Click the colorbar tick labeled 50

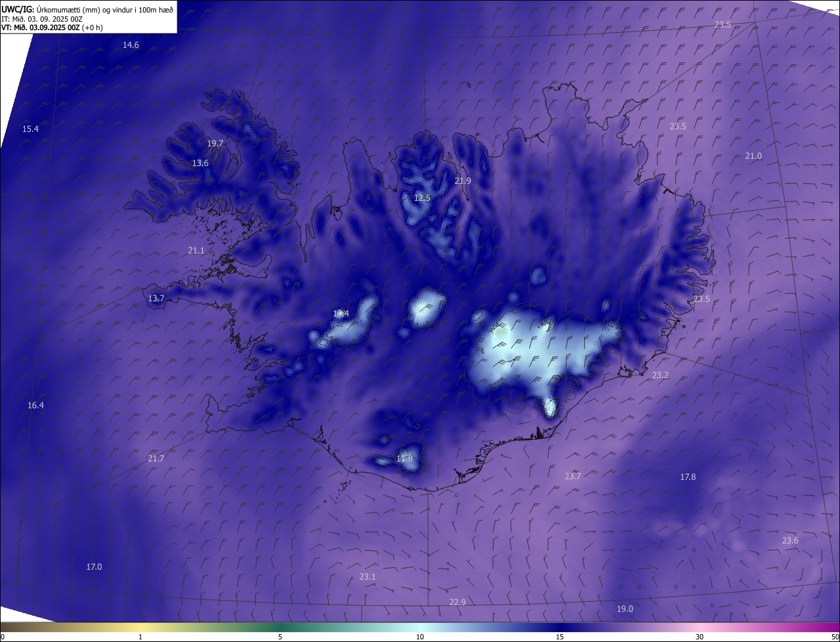coord(835,637)
